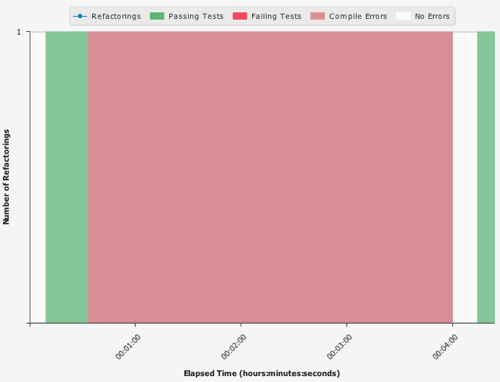This screenshot has width=500, height=382.
Task: Click the white band after 00:04:00
Action: pyautogui.click(x=465, y=177)
